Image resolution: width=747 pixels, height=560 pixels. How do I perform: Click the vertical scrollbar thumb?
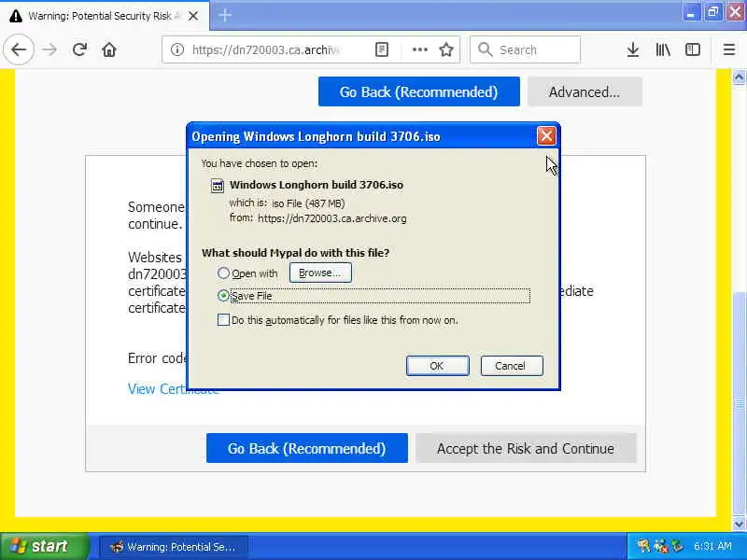point(739,404)
